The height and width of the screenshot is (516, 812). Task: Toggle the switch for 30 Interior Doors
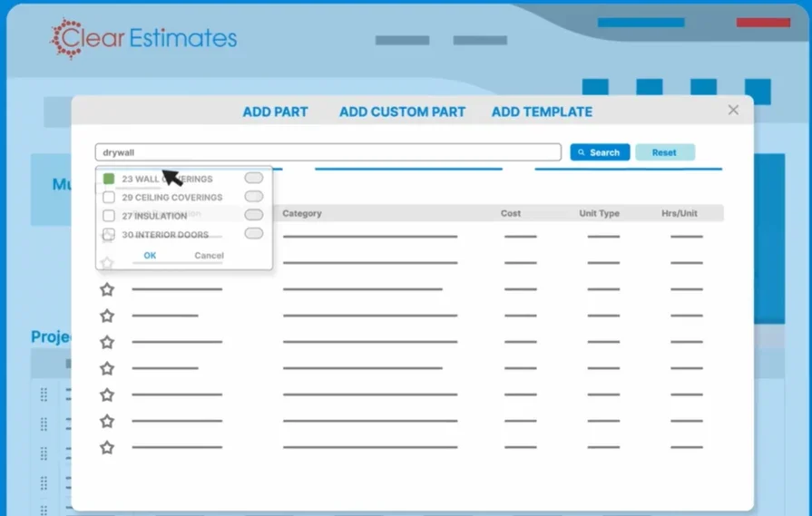point(254,233)
